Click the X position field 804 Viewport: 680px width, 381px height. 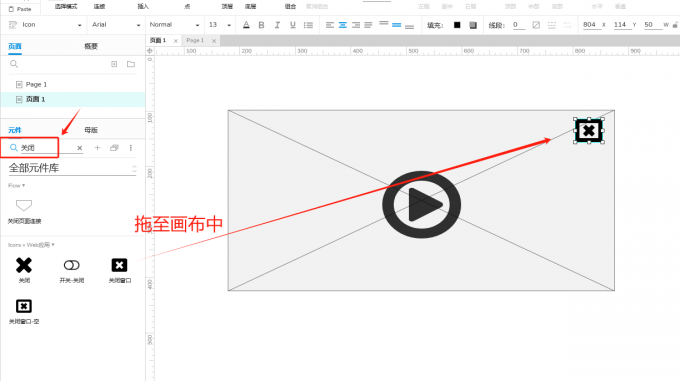[x=589, y=25]
